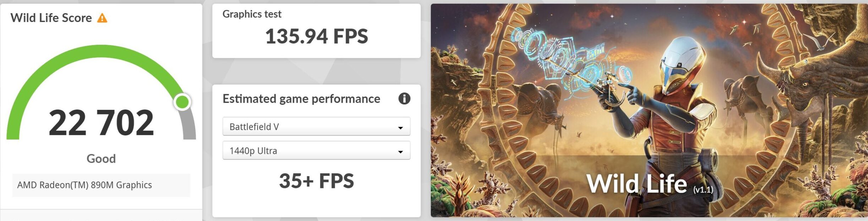Open the Battlefield V game dropdown

(x=316, y=126)
